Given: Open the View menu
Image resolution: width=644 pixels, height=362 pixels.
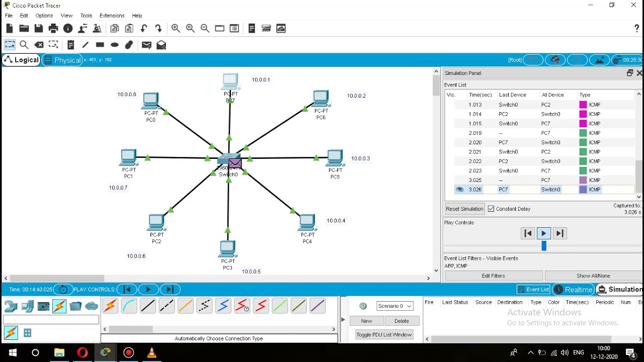Looking at the screenshot, I should pos(66,16).
